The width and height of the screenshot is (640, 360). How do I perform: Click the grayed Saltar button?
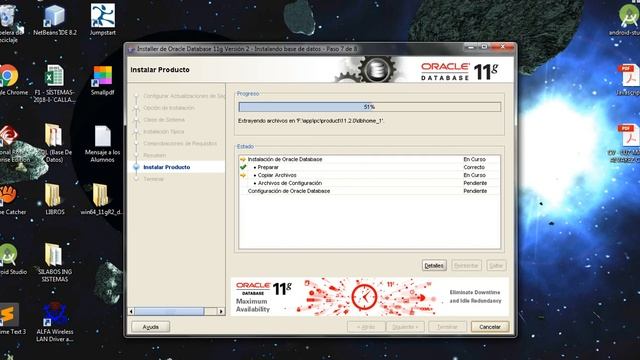[496, 265]
